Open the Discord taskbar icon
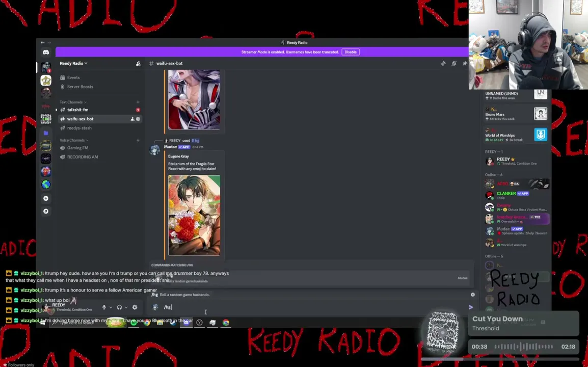The image size is (588, 367). pos(186,322)
